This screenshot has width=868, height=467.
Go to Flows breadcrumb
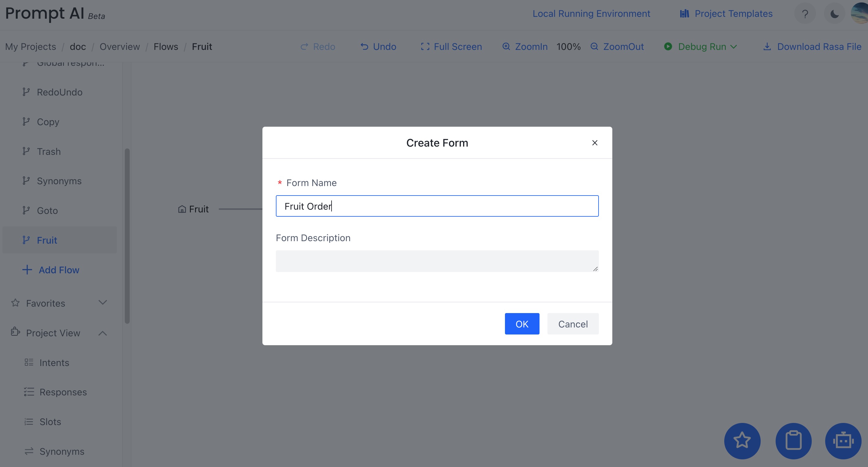coord(166,47)
